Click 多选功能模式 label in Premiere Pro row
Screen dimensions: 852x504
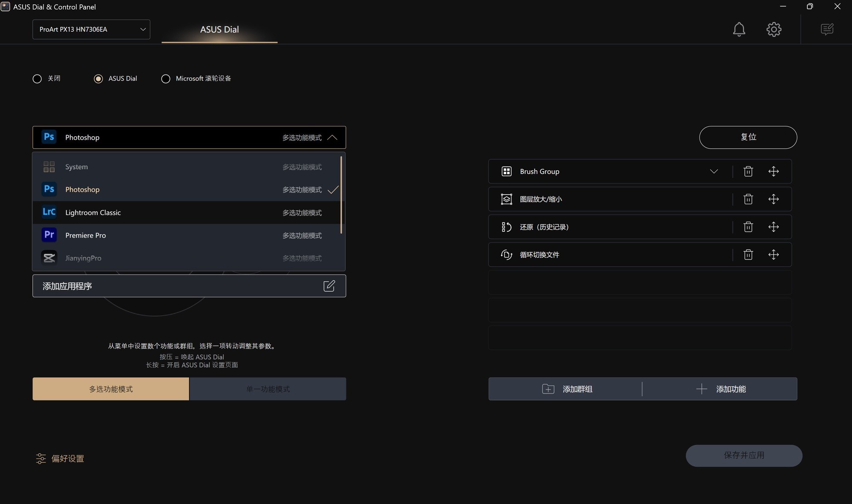tap(302, 236)
